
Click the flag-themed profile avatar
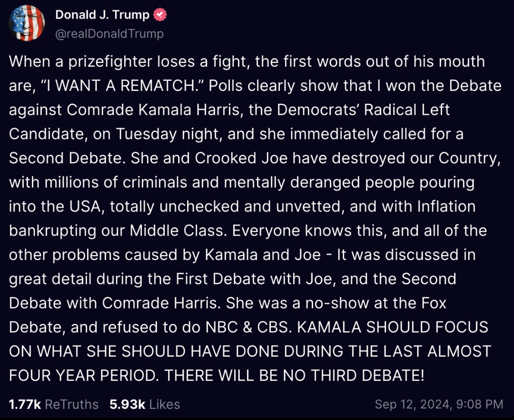27,24
